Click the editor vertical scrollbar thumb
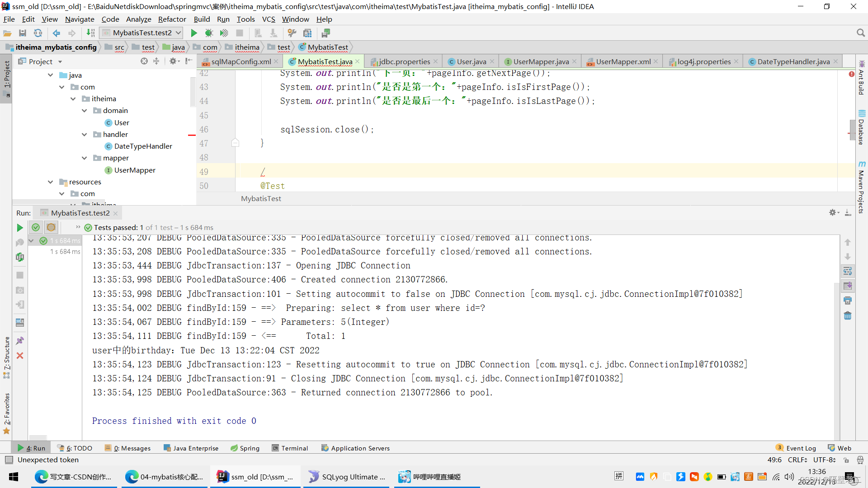Viewport: 868px width, 488px height. [x=852, y=130]
